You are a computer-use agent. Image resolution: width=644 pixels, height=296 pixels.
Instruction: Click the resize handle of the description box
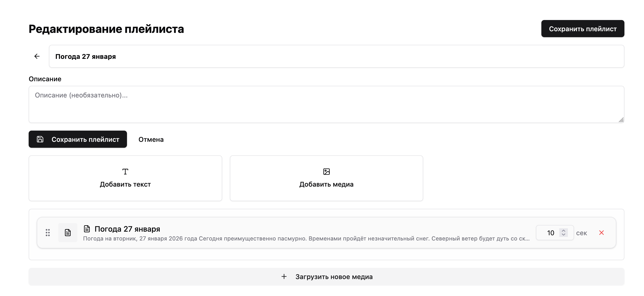pos(621,120)
